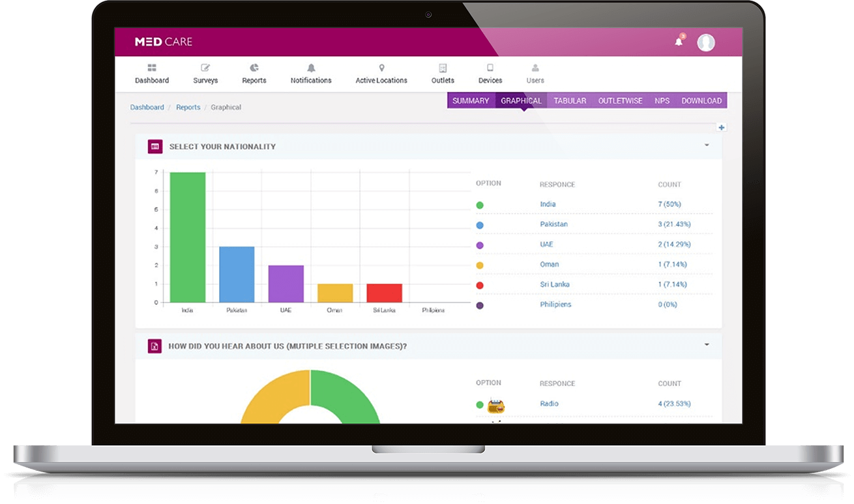This screenshot has height=504, width=854.
Task: Open the Active Locations pin icon
Action: point(381,68)
